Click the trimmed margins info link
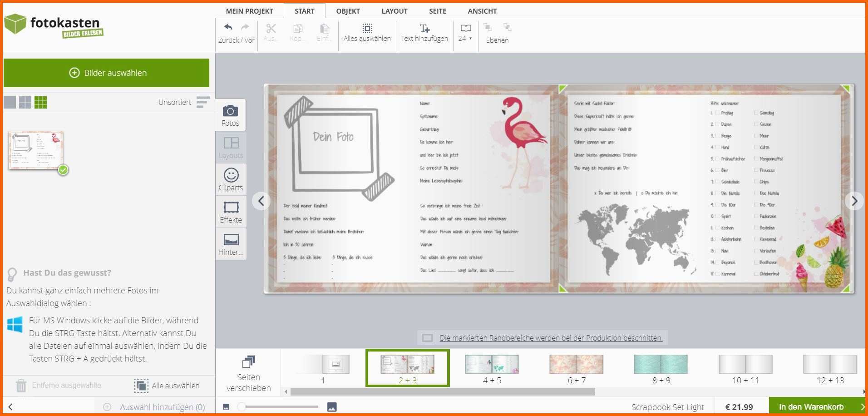 coord(551,338)
